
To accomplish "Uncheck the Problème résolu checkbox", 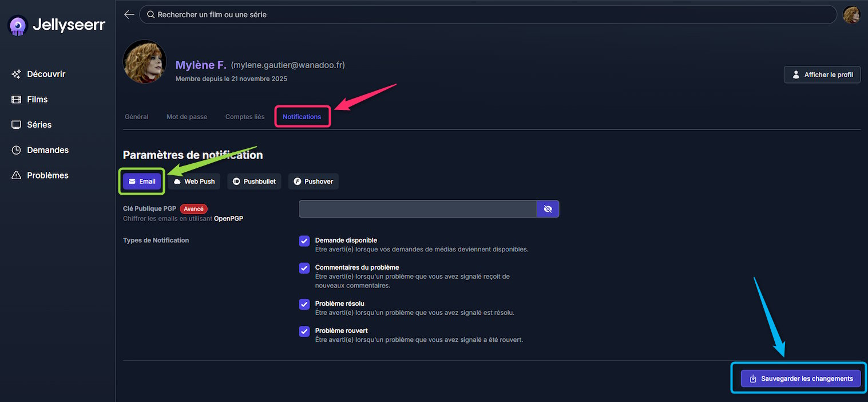I will click(304, 304).
